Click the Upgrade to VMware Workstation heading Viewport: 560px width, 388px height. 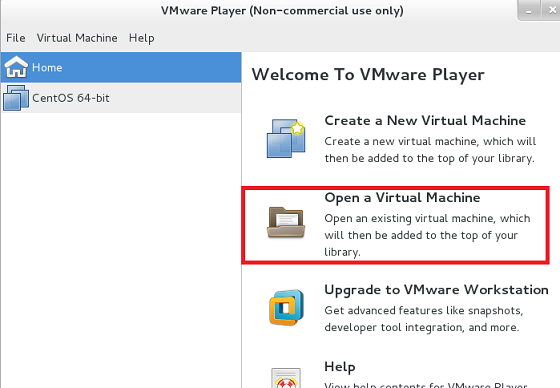436,290
